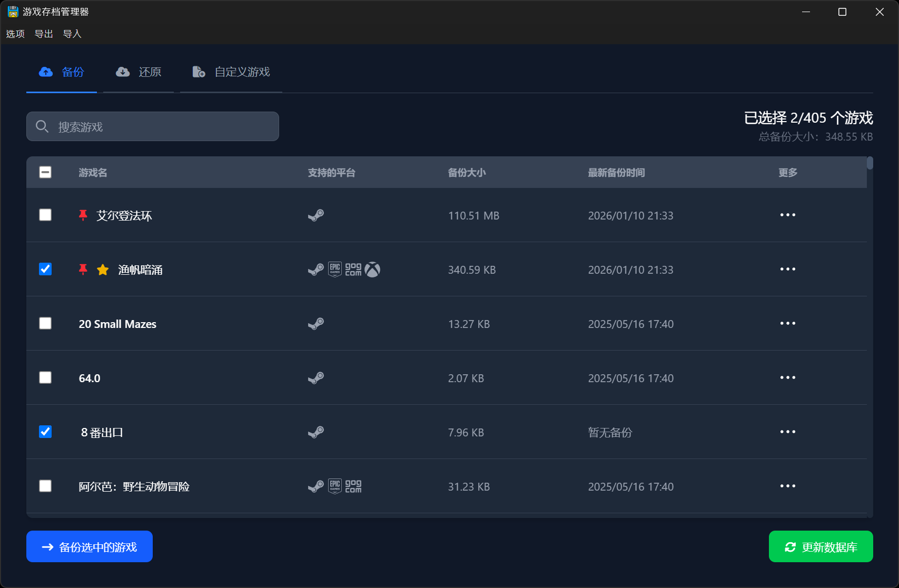This screenshot has height=588, width=899.
Task: Click the game name 阿尔芭：野生动物冒险
Action: point(134,486)
